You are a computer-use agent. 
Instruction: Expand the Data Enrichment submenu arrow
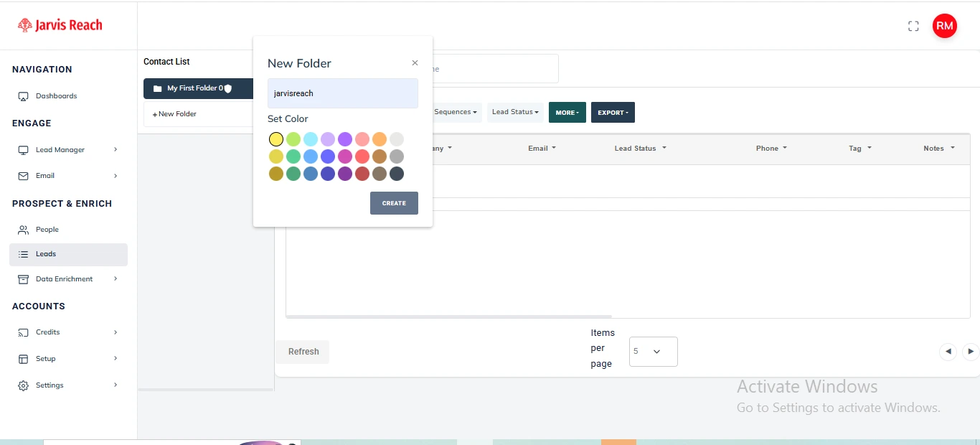coord(116,279)
